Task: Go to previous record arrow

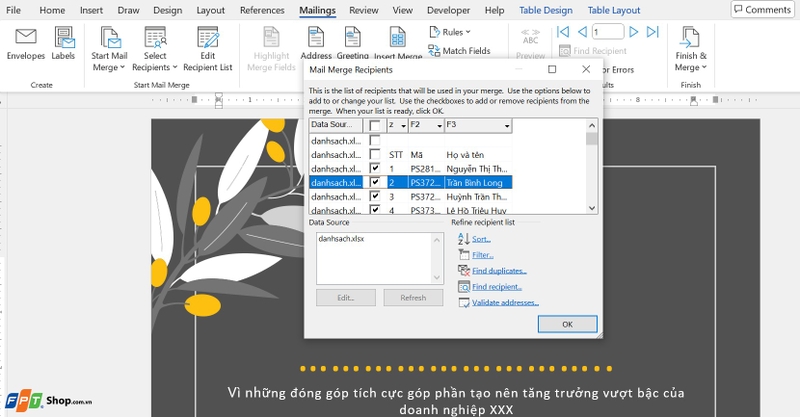Action: (x=582, y=32)
